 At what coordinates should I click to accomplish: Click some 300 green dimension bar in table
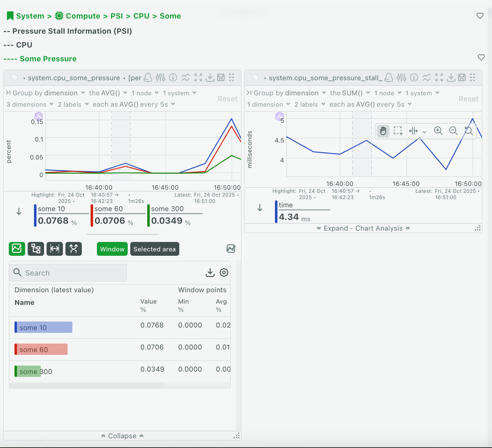(28, 371)
